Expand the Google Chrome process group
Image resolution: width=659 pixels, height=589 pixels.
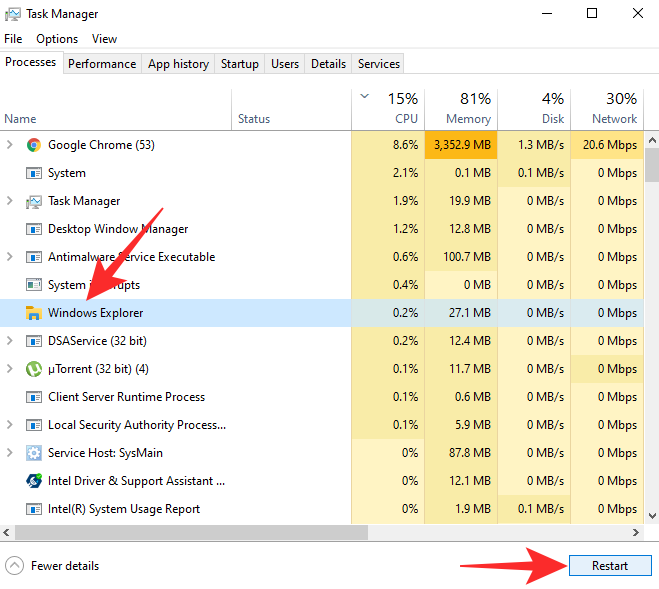10,145
